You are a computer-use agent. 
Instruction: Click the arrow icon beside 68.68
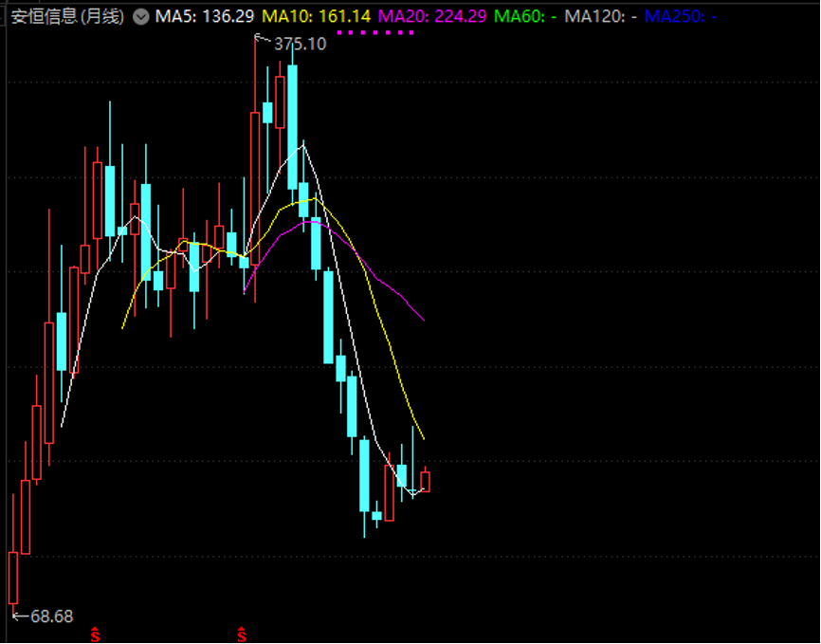pyautogui.click(x=19, y=616)
